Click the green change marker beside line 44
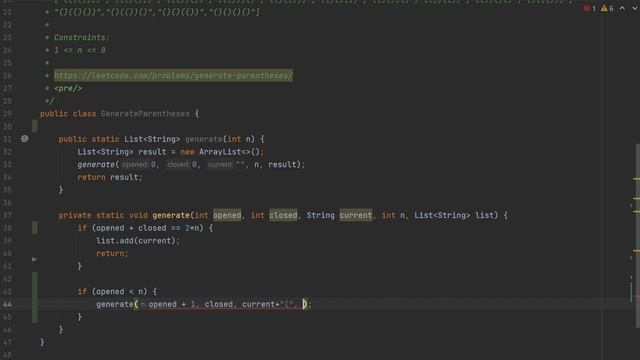The height and width of the screenshot is (360, 640). tap(35, 298)
